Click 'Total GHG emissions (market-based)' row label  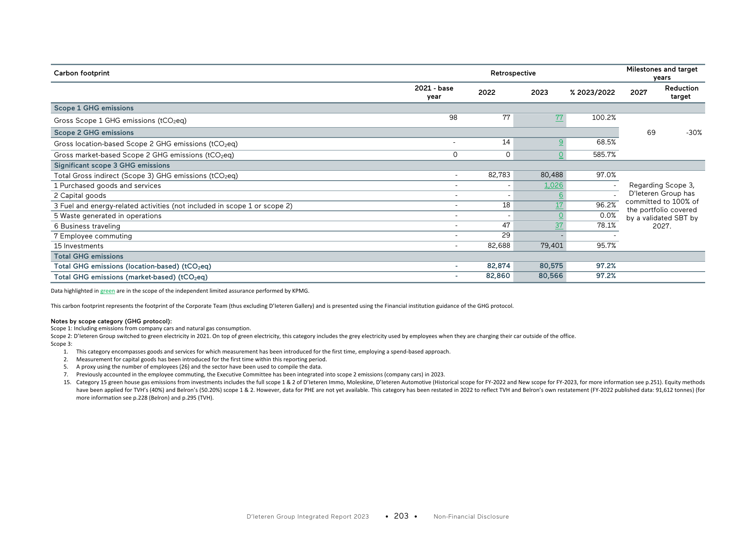[x=131, y=277]
